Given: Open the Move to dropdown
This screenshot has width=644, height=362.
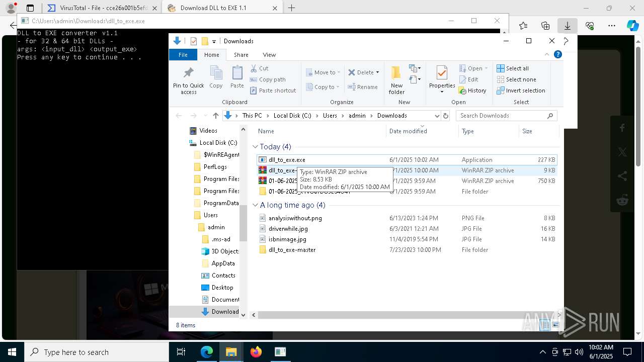Looking at the screenshot, I should [x=323, y=72].
